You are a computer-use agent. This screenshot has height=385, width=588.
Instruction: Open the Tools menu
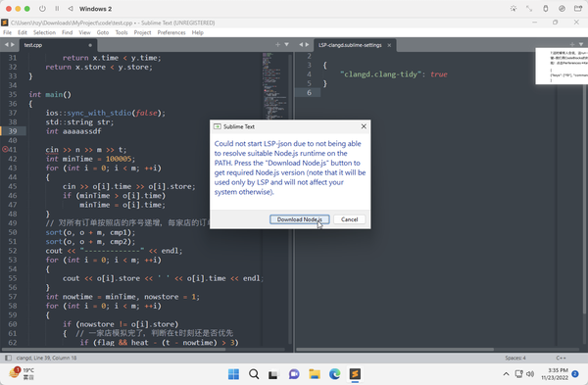(x=122, y=32)
